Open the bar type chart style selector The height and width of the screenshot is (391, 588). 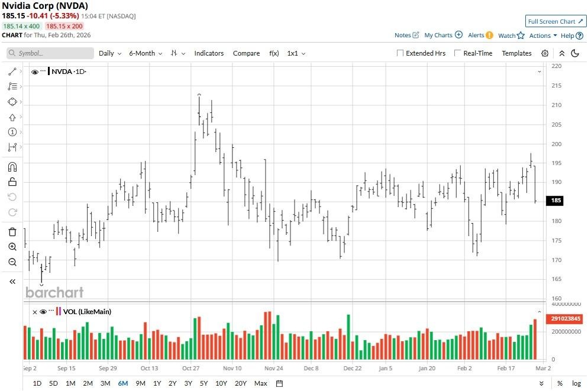pos(177,53)
